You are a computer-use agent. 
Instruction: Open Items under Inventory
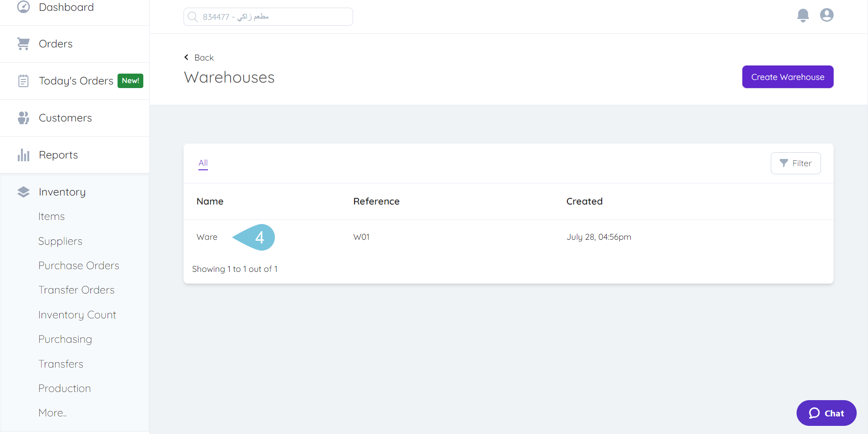(52, 217)
